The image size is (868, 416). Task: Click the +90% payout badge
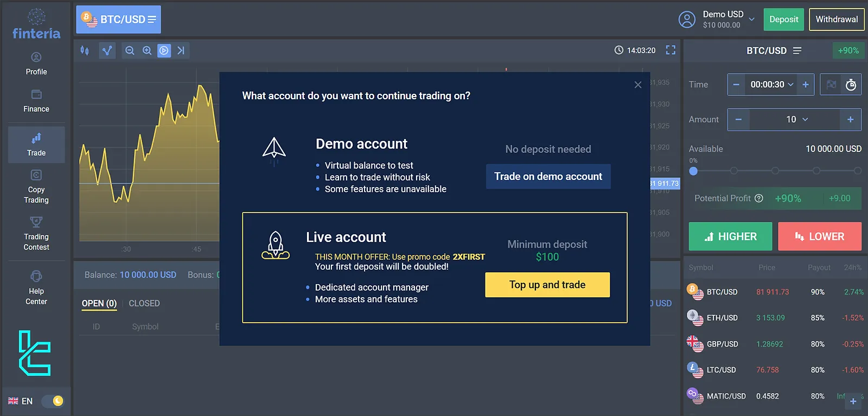tap(848, 50)
